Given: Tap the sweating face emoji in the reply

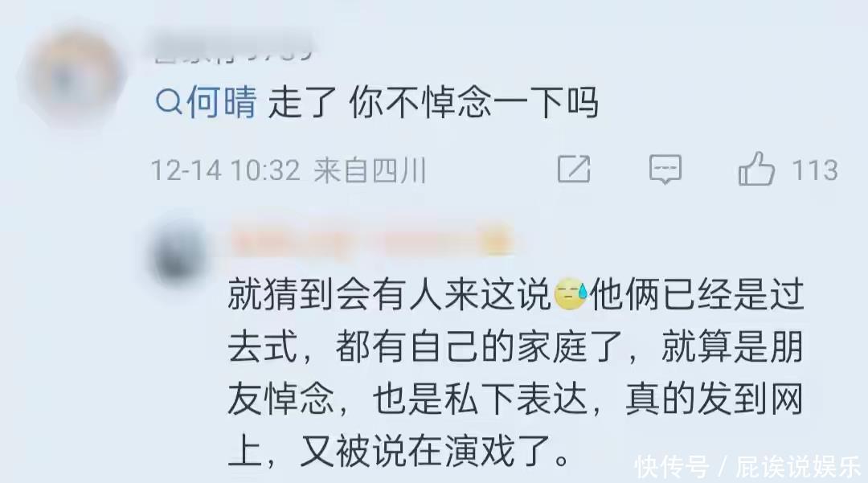Looking at the screenshot, I should (x=571, y=294).
